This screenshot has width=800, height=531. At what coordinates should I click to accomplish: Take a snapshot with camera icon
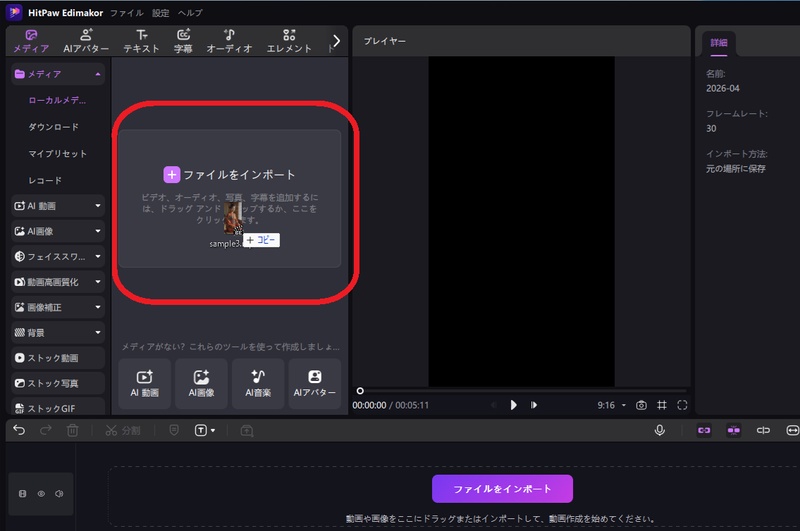(641, 405)
